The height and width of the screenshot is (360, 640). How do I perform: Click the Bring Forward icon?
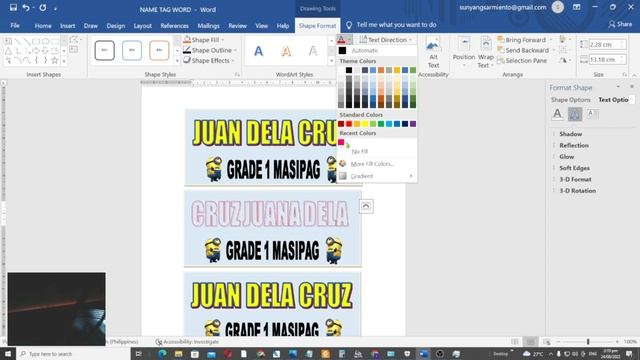[501, 40]
